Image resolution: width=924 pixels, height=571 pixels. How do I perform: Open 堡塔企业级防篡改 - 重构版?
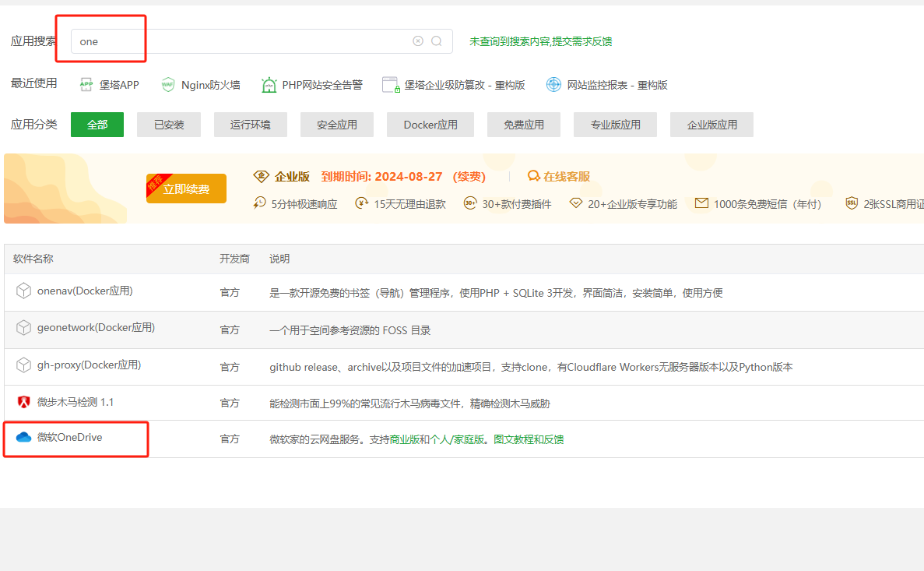[x=465, y=85]
